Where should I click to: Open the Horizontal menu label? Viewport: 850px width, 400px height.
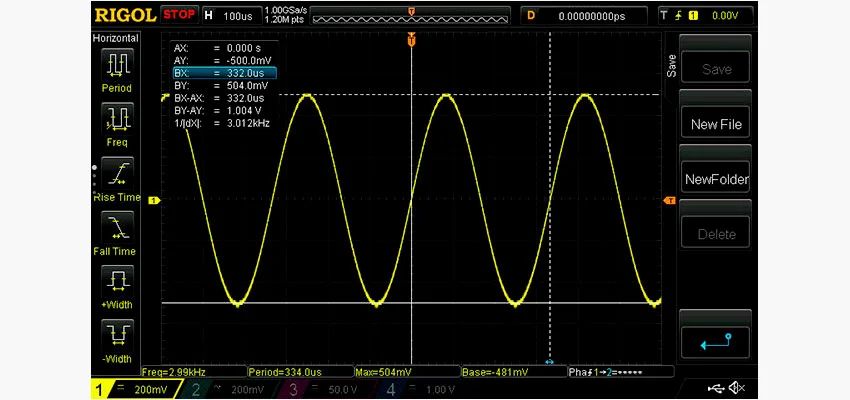point(116,37)
